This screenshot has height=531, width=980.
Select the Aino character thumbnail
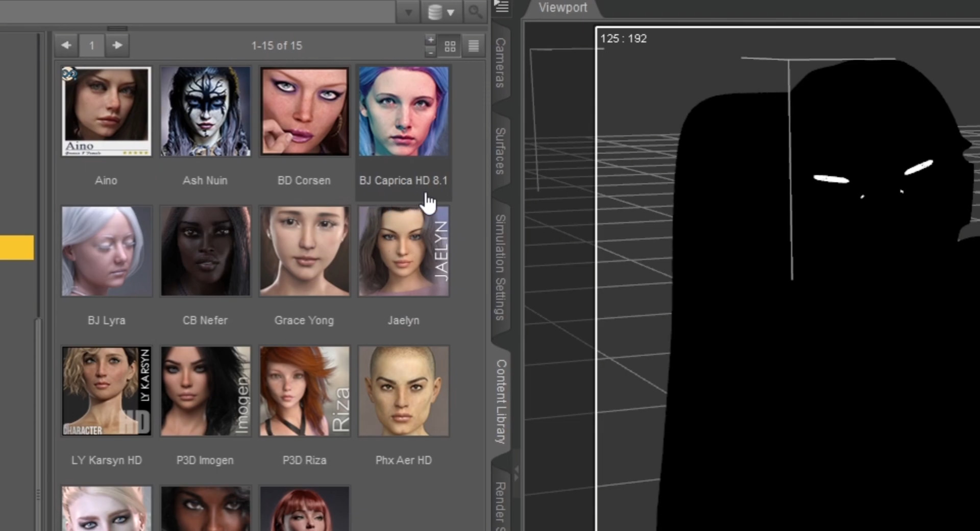106,111
